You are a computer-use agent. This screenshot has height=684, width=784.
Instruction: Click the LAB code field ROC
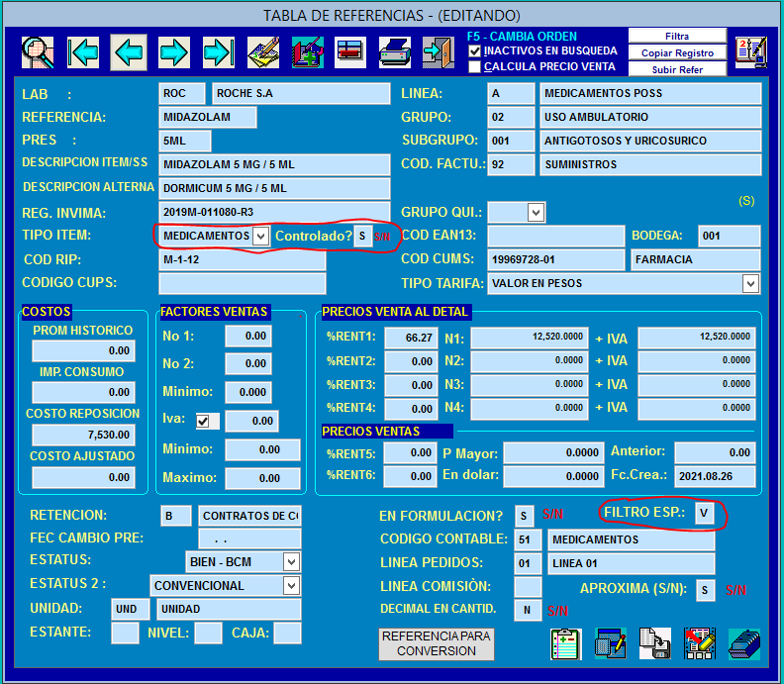(182, 93)
